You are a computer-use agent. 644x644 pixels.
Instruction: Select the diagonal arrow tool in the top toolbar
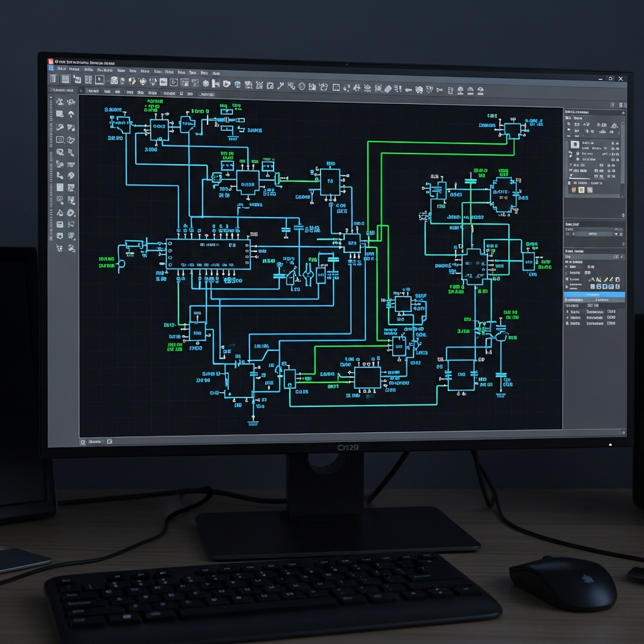coord(280,86)
